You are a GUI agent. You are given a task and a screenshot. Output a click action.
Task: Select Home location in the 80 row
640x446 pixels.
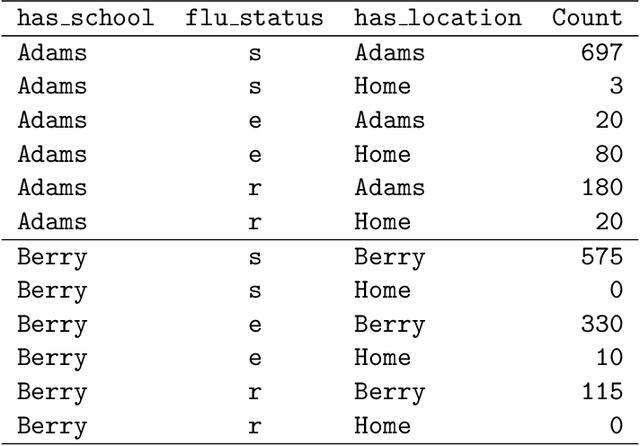(x=382, y=154)
